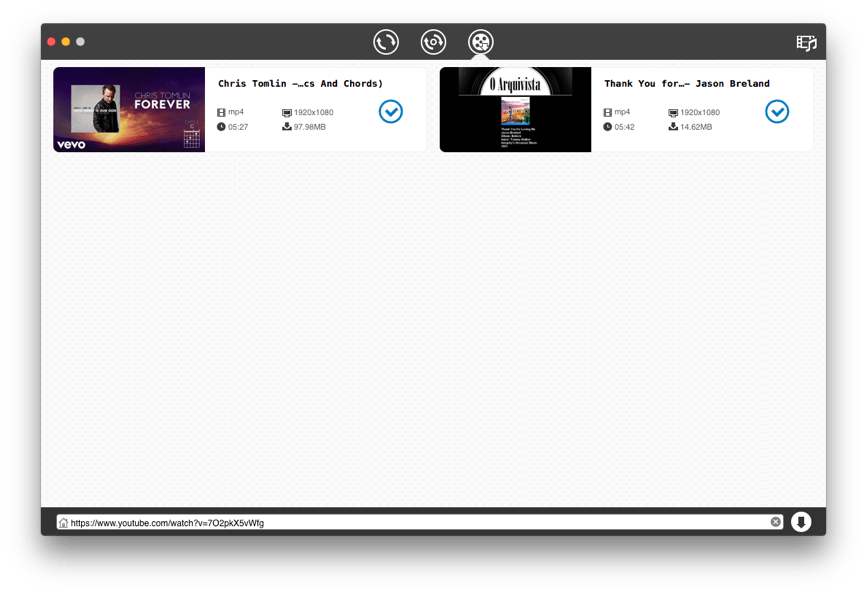Screen dimensions: 867x594
Task: Click the home icon in URL bar
Action: [64, 523]
